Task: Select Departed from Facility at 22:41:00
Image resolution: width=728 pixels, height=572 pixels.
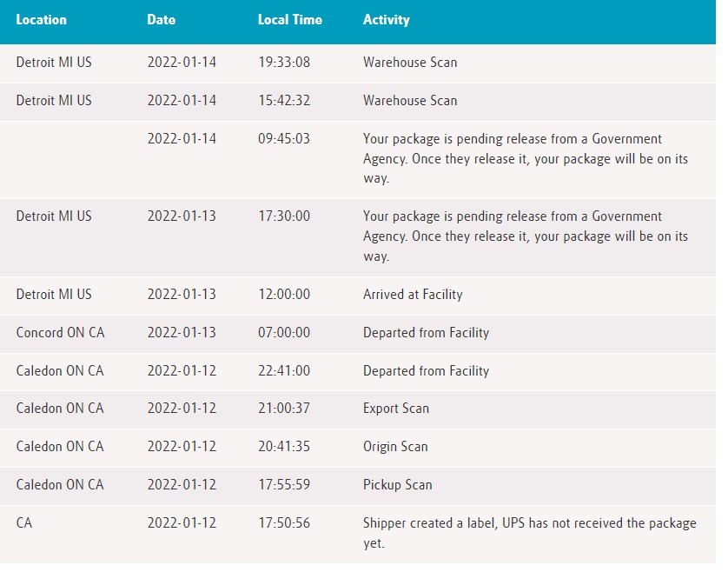Action: point(426,371)
